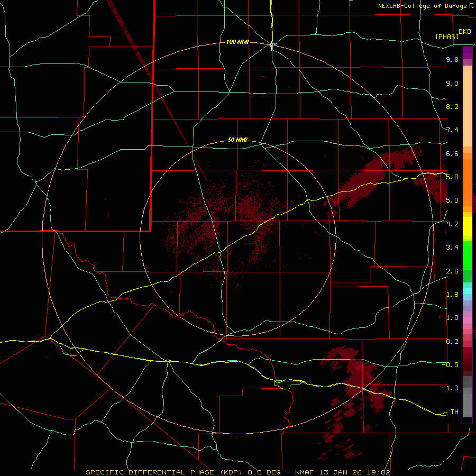Click the yellow band of the KDP color bar
476x476 pixels.
467,226
